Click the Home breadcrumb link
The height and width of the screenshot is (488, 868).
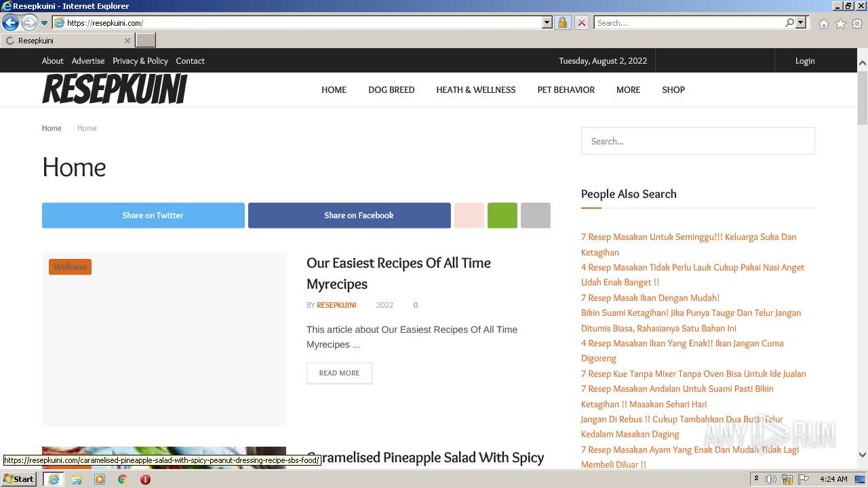pos(52,128)
